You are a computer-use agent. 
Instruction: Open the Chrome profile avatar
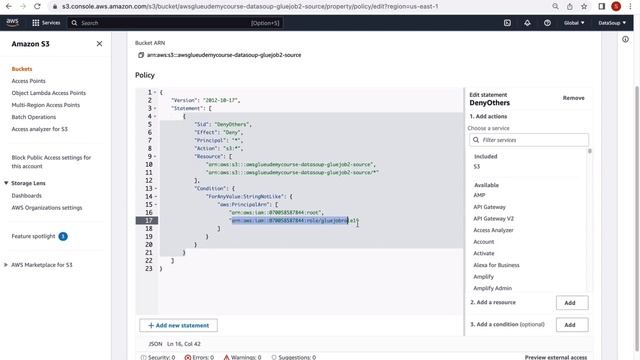[616, 7]
